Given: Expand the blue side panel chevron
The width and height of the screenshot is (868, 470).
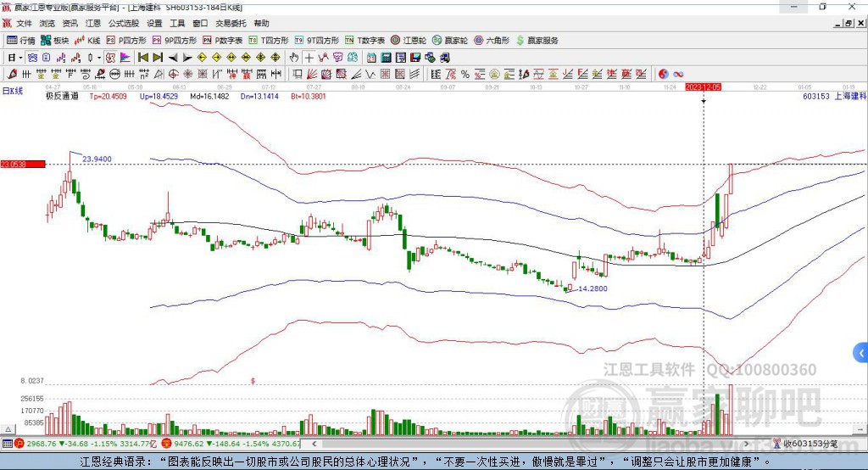Looking at the screenshot, I should [x=861, y=353].
